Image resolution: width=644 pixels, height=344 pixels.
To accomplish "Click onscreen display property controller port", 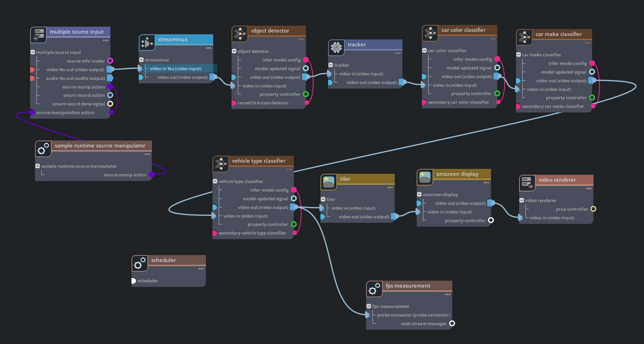I will [491, 220].
